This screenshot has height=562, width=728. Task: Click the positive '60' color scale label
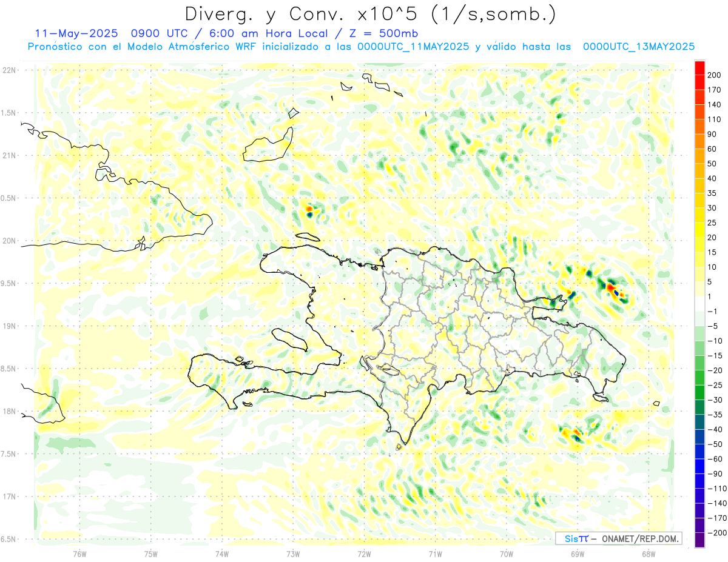tap(712, 149)
